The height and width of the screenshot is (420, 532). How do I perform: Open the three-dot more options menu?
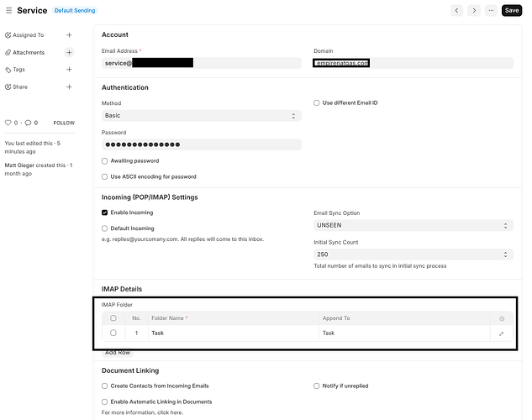tap(491, 11)
